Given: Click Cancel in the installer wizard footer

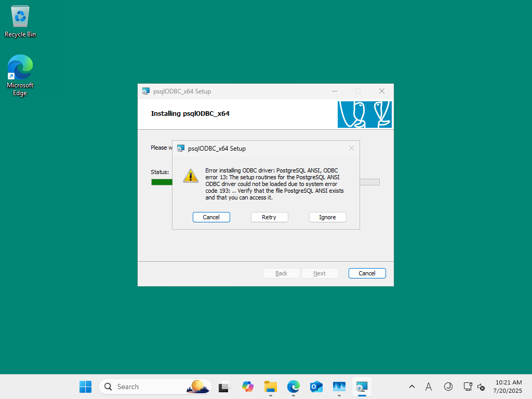Looking at the screenshot, I should click(367, 273).
